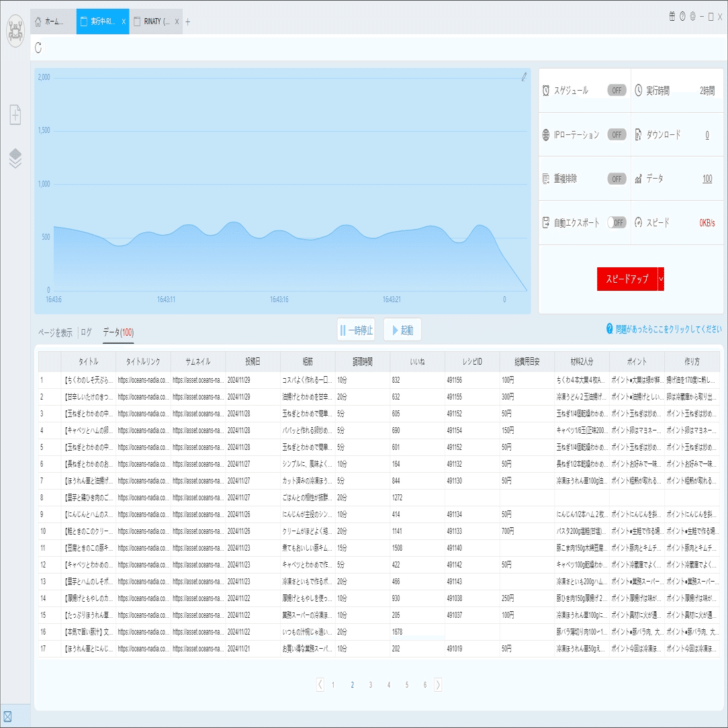This screenshot has height=728, width=728.
Task: Click the home icon on ホーム tab
Action: coord(38,21)
